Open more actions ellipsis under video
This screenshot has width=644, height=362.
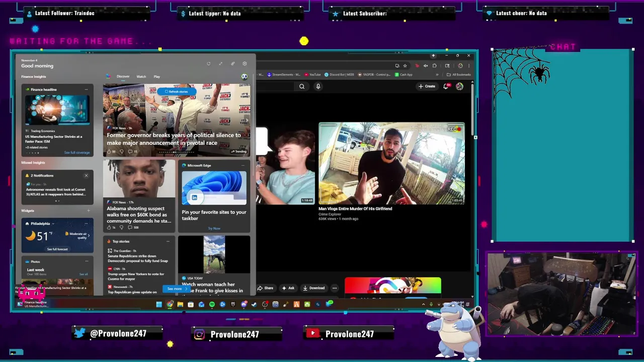[x=335, y=288]
